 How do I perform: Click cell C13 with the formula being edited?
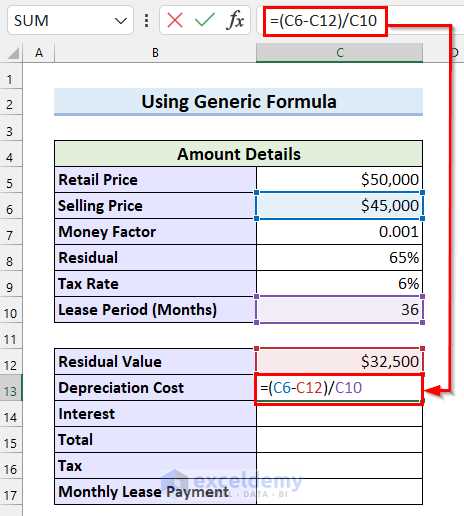pos(339,388)
